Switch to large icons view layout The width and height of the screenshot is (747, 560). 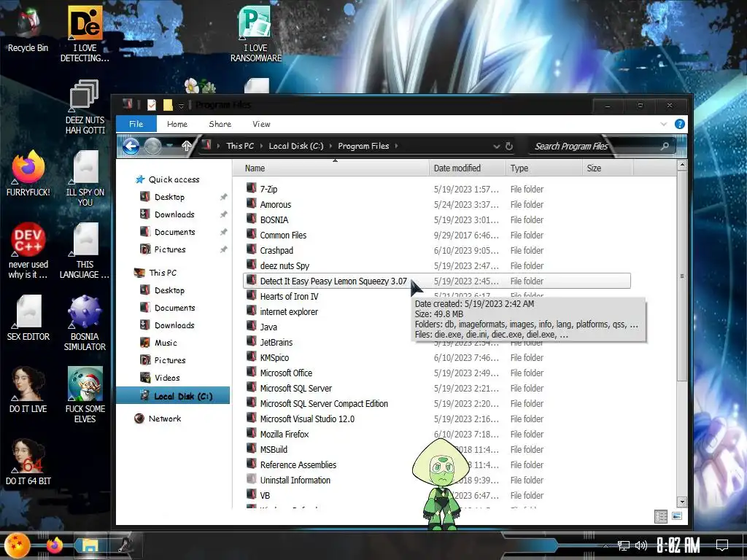[x=676, y=516]
